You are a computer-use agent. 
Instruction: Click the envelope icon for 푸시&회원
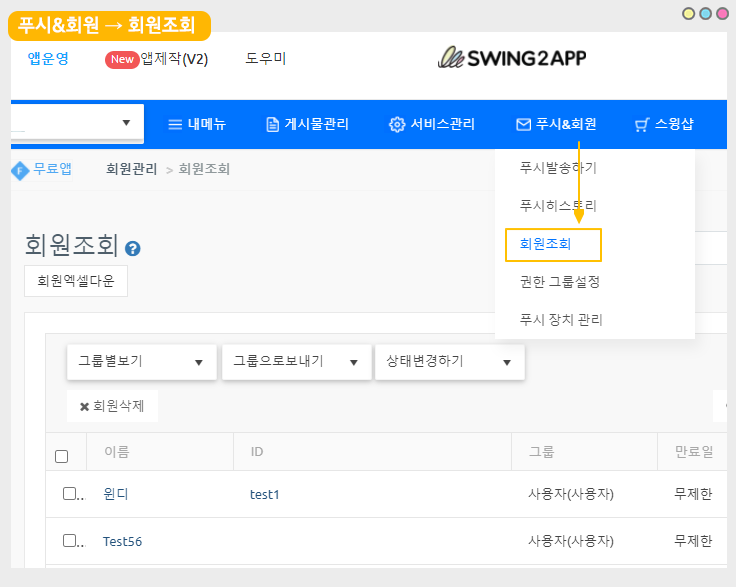pos(523,125)
